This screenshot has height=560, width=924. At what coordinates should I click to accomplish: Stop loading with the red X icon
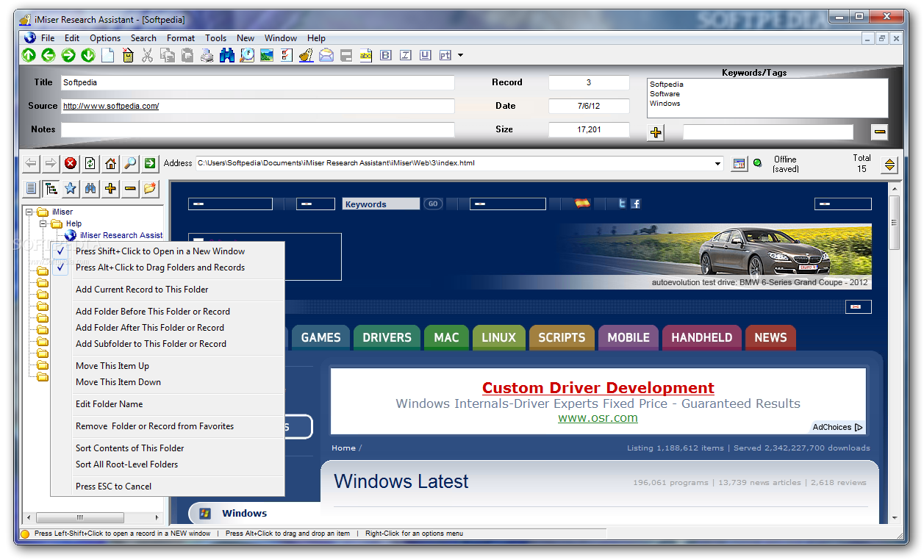[71, 163]
